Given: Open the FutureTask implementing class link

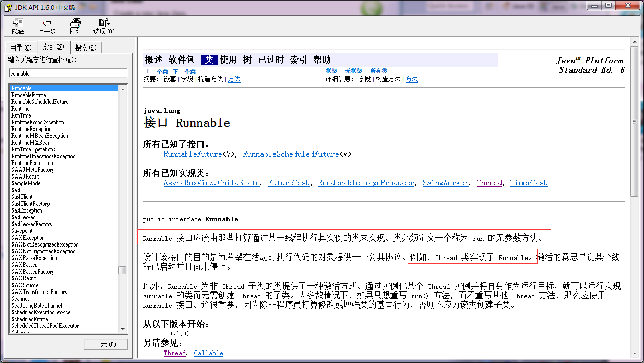Looking at the screenshot, I should click(289, 183).
